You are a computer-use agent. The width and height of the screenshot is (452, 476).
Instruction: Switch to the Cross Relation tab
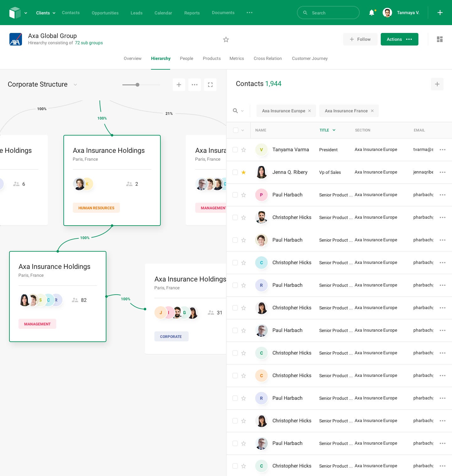(268, 58)
